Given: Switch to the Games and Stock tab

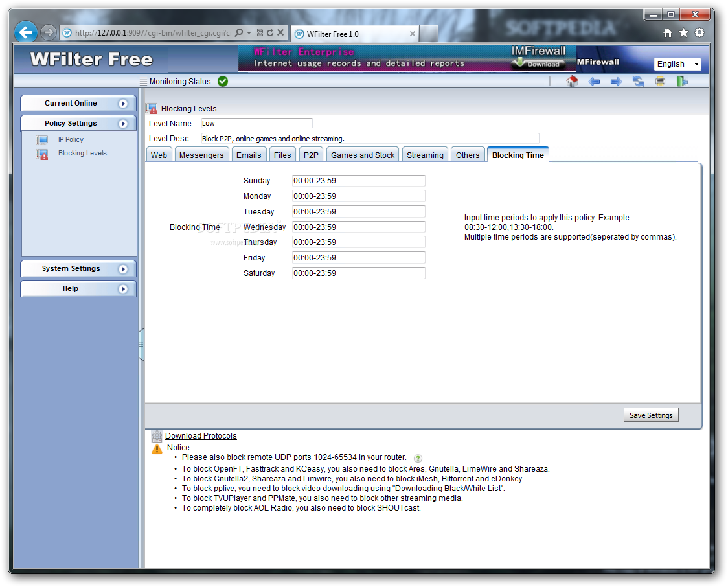Looking at the screenshot, I should [363, 155].
